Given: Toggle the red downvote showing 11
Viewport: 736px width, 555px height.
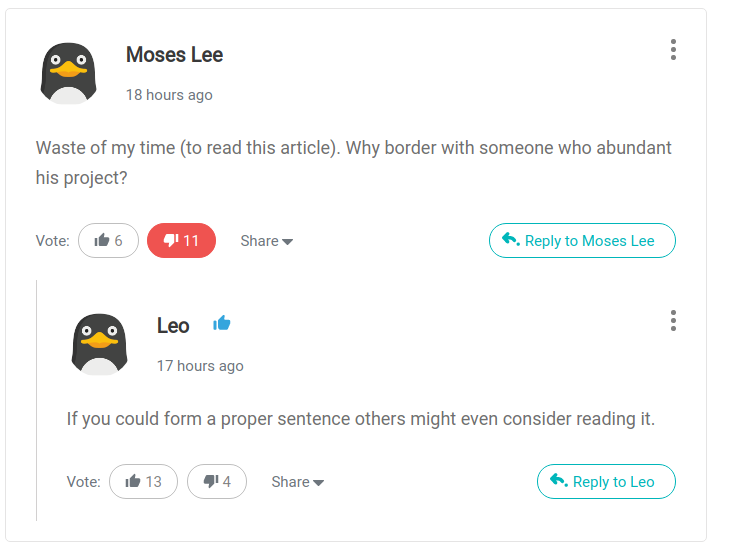Looking at the screenshot, I should [x=181, y=240].
